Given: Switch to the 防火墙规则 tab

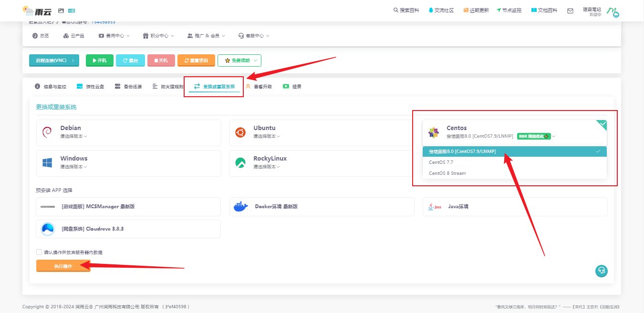Looking at the screenshot, I should pyautogui.click(x=168, y=87).
